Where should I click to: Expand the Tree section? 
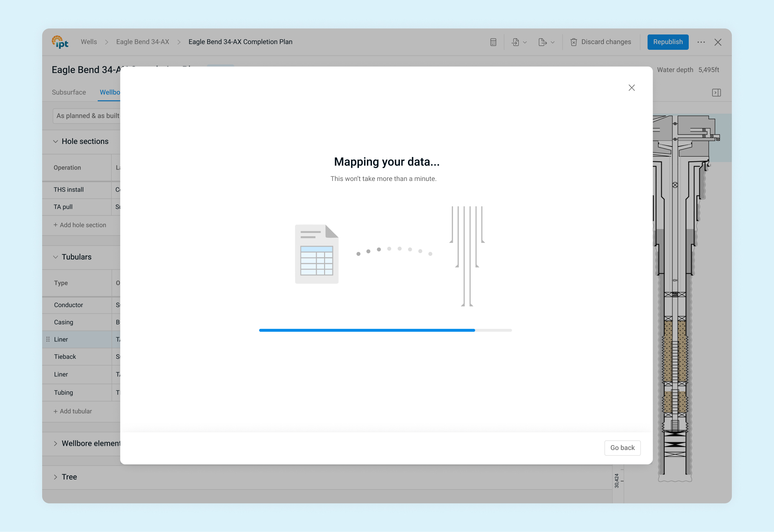click(56, 477)
